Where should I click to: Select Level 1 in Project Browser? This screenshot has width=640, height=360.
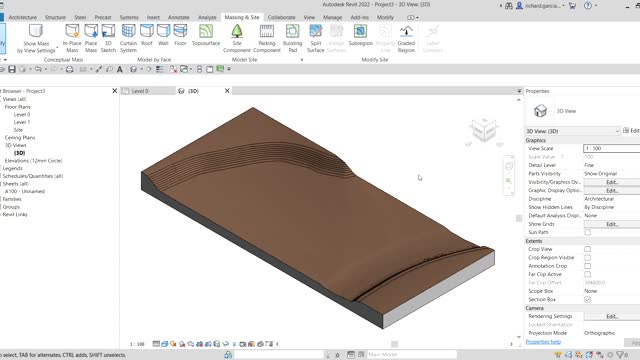(x=22, y=122)
